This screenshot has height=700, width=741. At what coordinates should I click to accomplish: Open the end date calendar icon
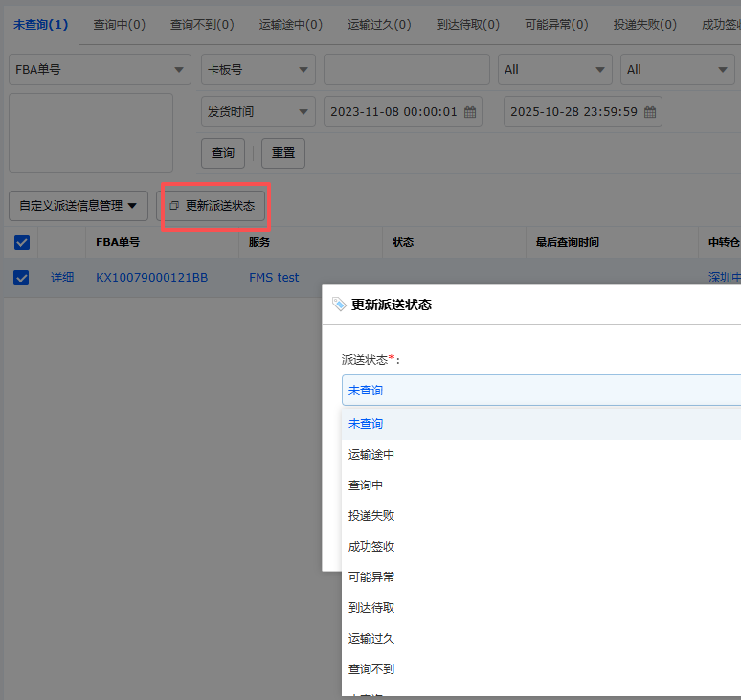(x=650, y=112)
